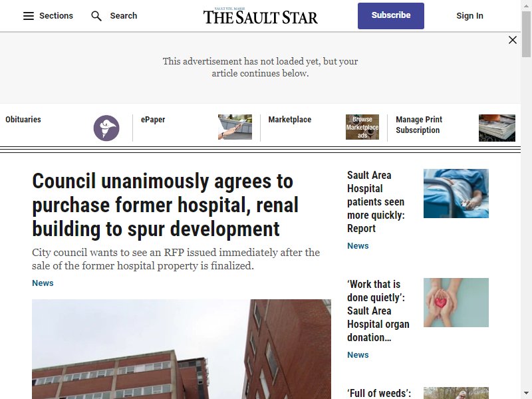
Task: Open the ePaper link
Action: tap(153, 120)
